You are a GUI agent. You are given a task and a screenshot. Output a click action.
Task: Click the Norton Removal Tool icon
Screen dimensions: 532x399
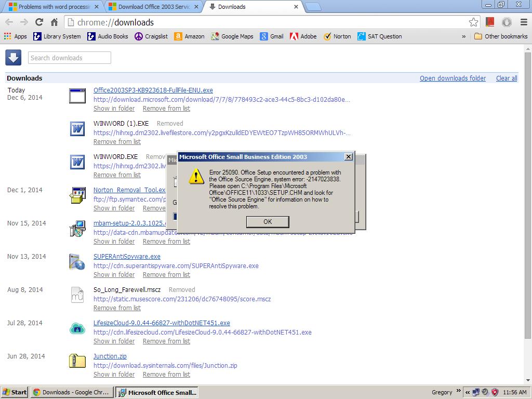pyautogui.click(x=77, y=195)
